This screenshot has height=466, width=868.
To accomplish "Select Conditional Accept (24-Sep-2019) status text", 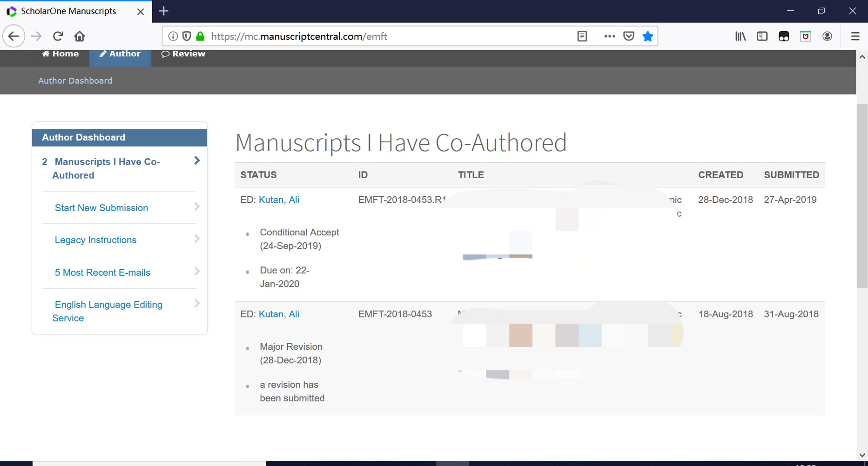I will tap(300, 239).
